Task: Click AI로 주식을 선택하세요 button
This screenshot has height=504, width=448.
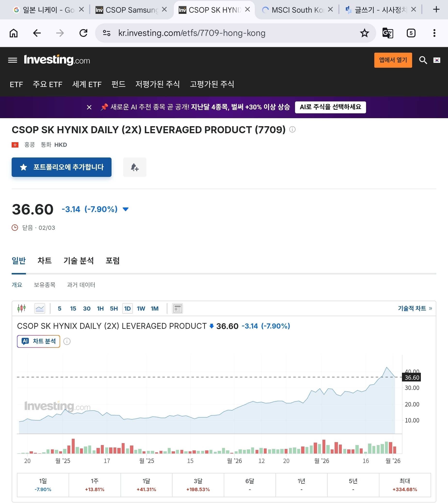Action: tap(330, 107)
